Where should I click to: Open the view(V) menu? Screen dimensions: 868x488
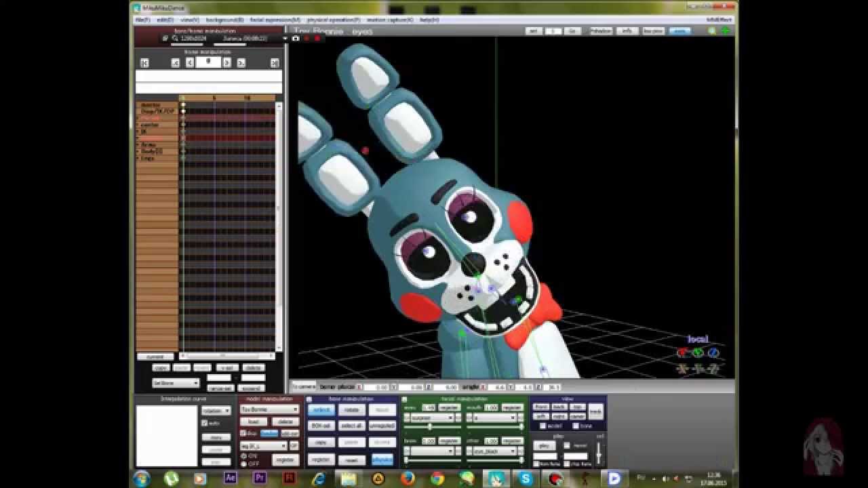pyautogui.click(x=189, y=20)
